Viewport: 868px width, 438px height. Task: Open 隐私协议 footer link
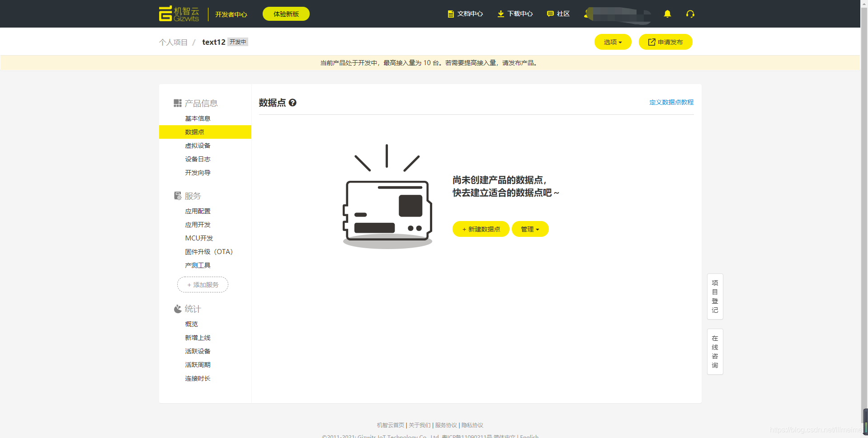coord(472,425)
